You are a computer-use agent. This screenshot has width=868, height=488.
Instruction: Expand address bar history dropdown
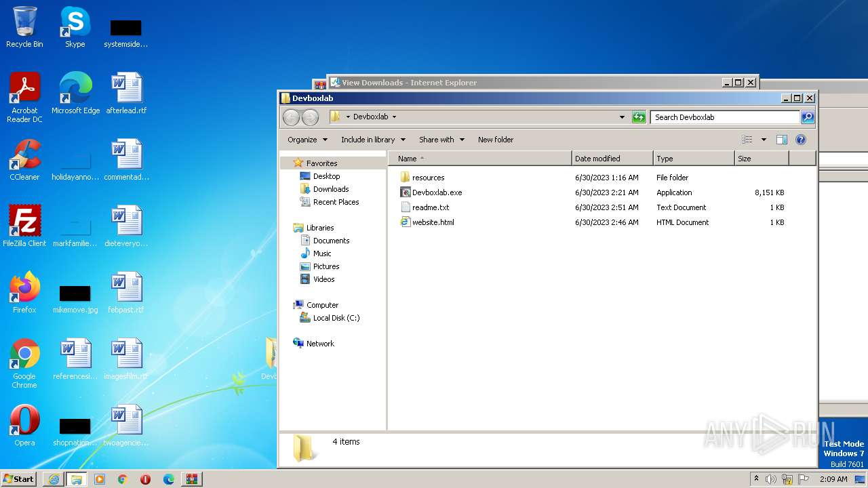pos(622,117)
